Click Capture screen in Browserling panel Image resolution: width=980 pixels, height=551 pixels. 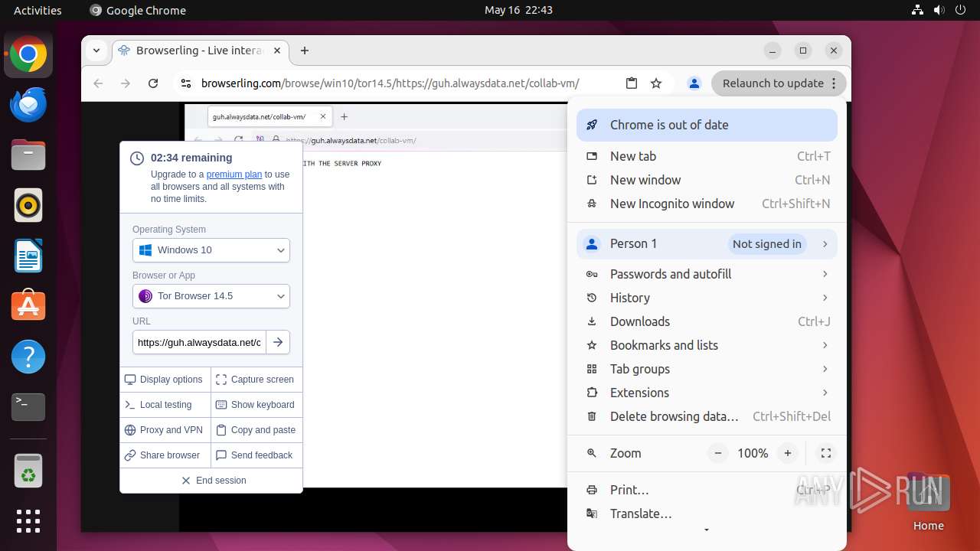click(256, 380)
